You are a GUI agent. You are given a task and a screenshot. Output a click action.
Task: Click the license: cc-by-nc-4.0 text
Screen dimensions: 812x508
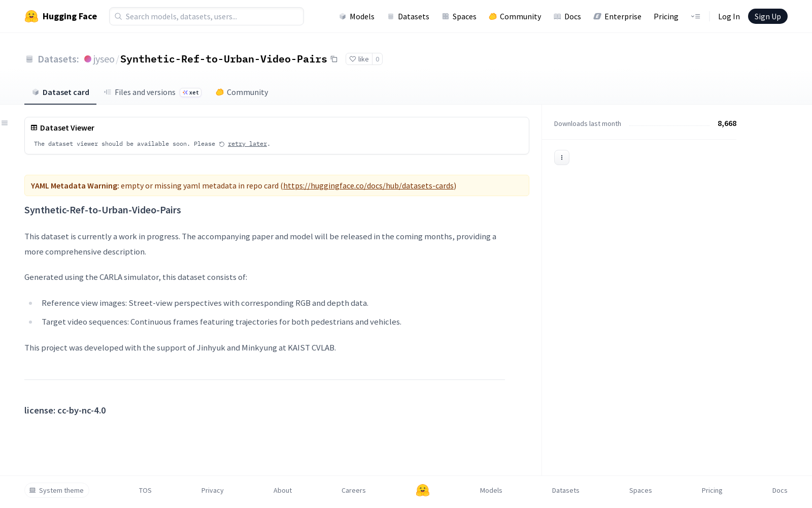[65, 410]
